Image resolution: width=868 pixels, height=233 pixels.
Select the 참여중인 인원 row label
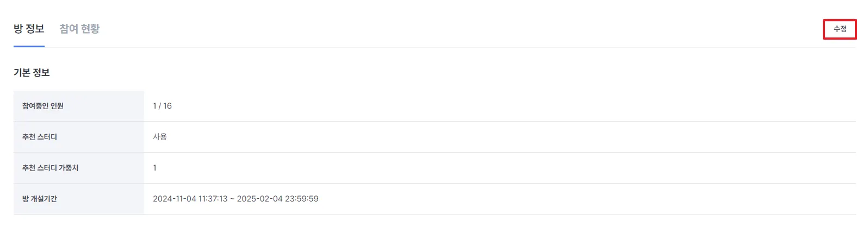pyautogui.click(x=43, y=106)
